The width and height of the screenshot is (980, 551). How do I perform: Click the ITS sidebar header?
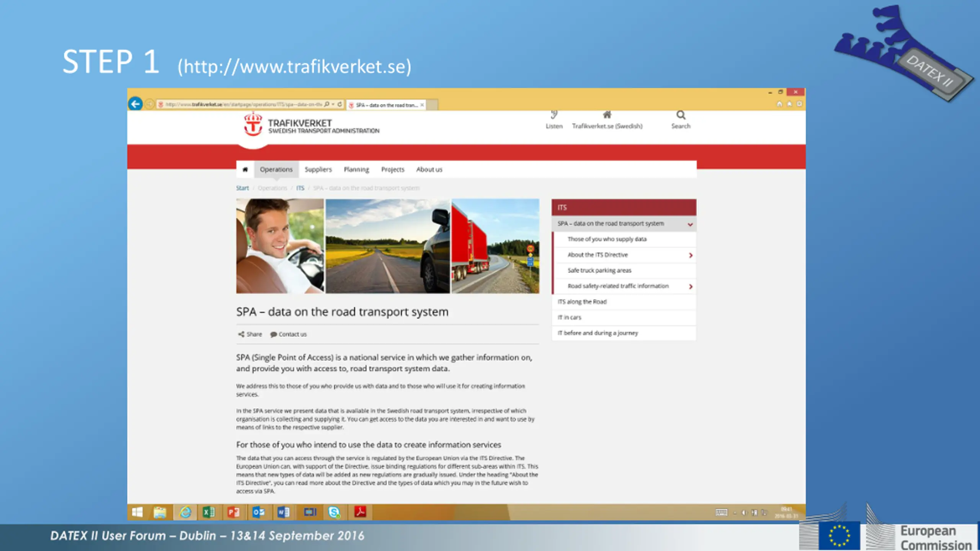pos(624,207)
